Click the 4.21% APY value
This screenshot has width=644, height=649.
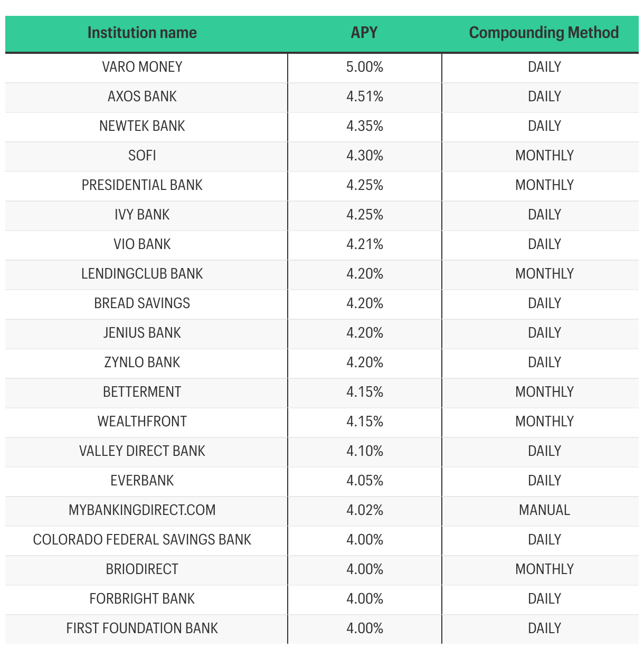coord(365,244)
